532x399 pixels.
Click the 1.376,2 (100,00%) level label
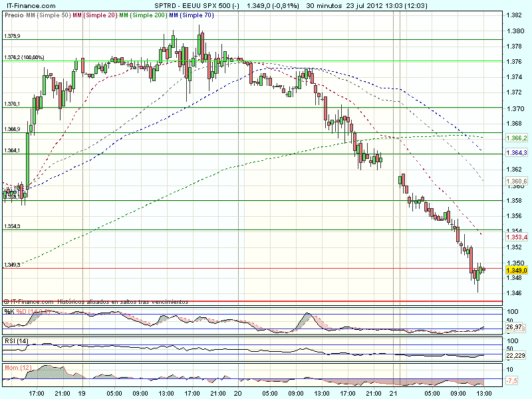click(23, 57)
